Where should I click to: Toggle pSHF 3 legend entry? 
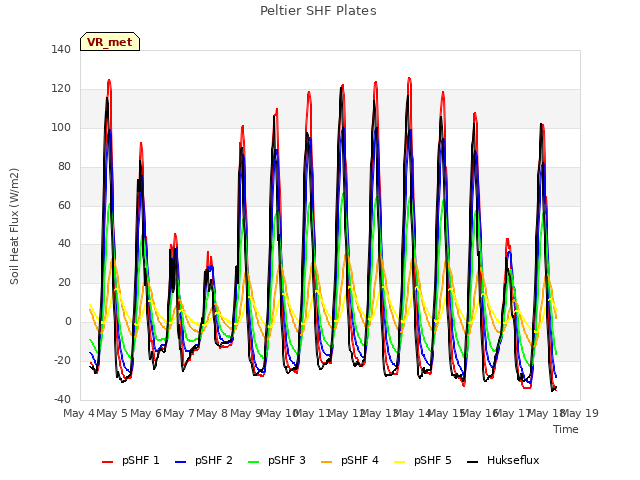(x=277, y=460)
